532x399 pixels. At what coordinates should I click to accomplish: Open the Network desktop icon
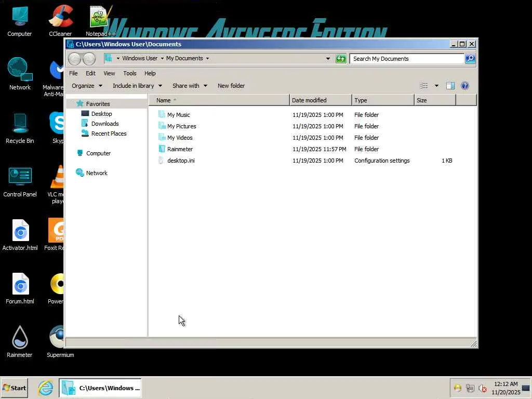[20, 74]
